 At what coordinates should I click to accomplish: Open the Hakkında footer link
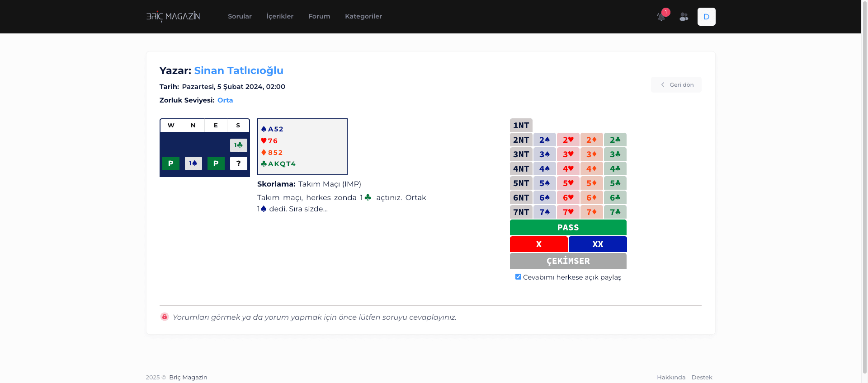click(671, 377)
